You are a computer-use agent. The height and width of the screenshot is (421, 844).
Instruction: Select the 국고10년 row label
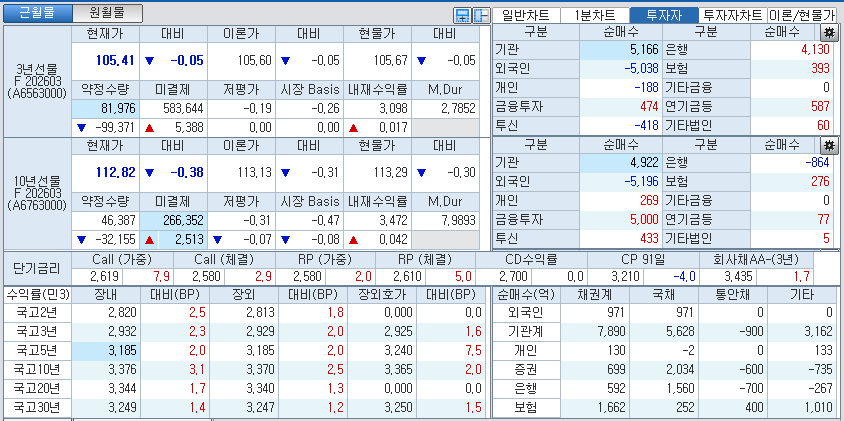pyautogui.click(x=37, y=370)
